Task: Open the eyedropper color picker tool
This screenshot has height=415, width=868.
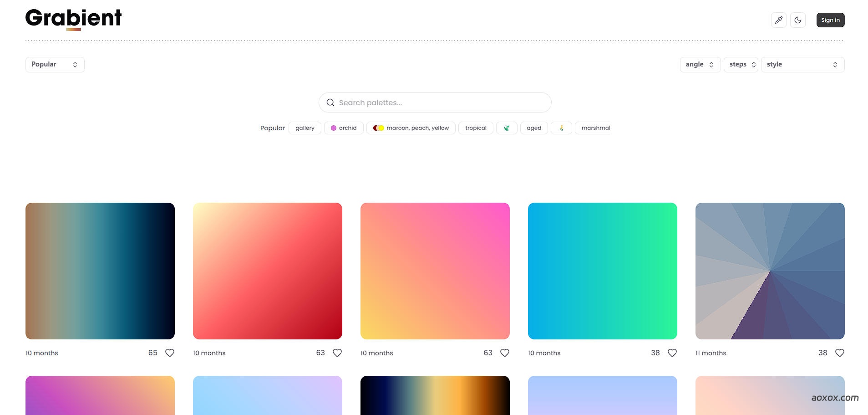Action: point(778,20)
